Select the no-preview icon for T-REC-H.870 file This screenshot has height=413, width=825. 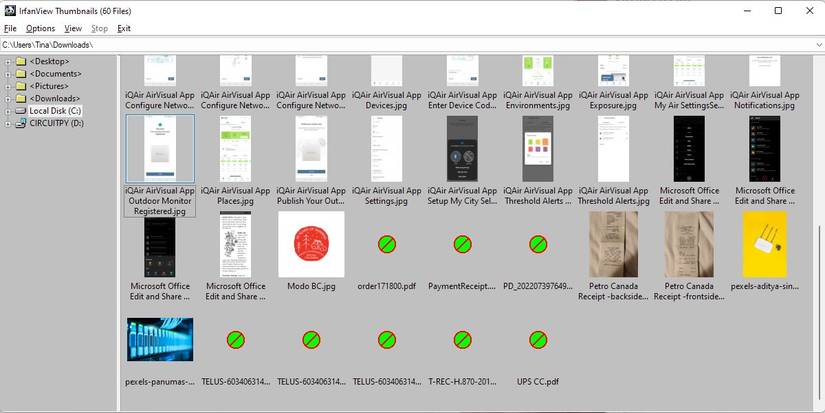(462, 340)
